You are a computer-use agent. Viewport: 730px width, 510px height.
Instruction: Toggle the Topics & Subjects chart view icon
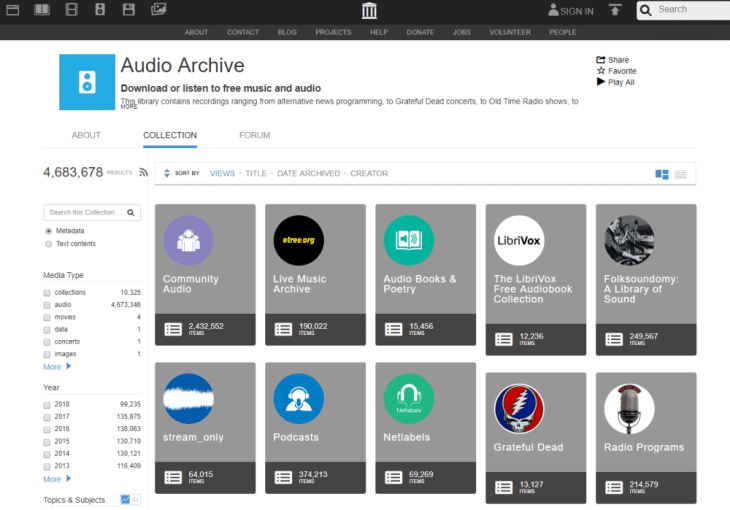point(125,499)
